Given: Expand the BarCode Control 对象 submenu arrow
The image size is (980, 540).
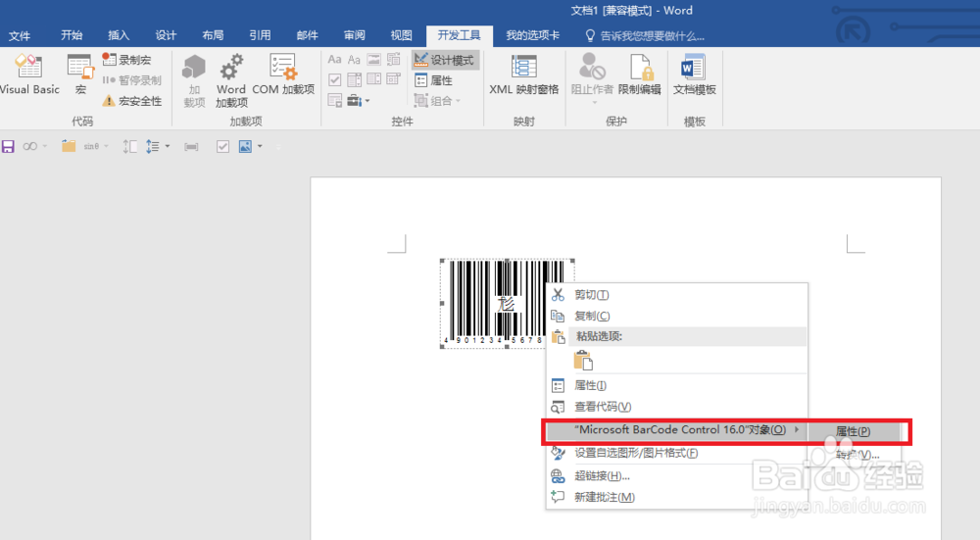Looking at the screenshot, I should tap(797, 429).
